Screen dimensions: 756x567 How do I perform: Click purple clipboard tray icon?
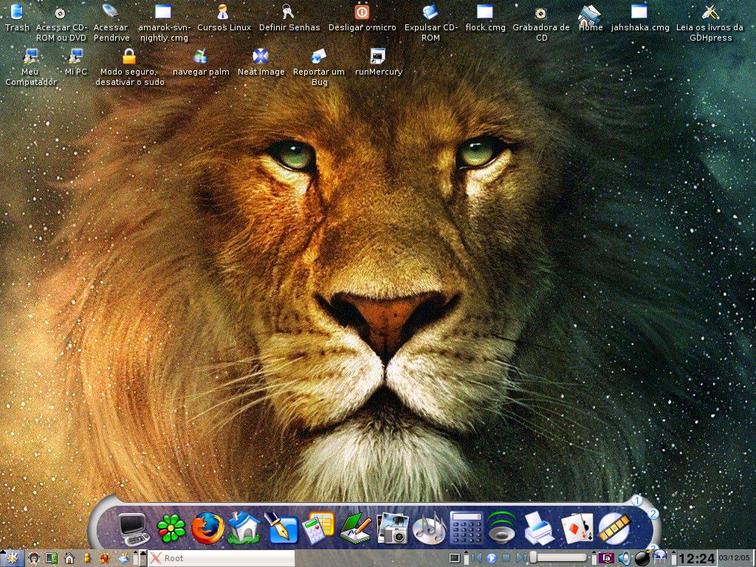(606, 558)
